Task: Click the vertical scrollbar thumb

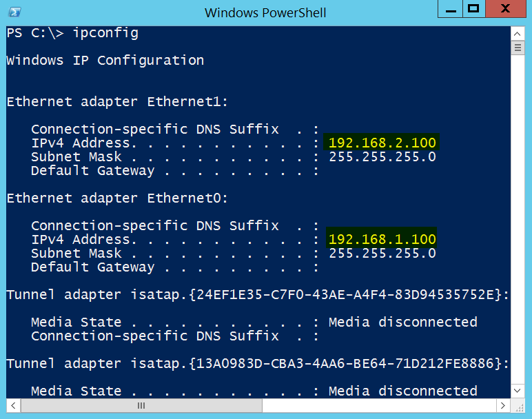Action: tap(518, 48)
